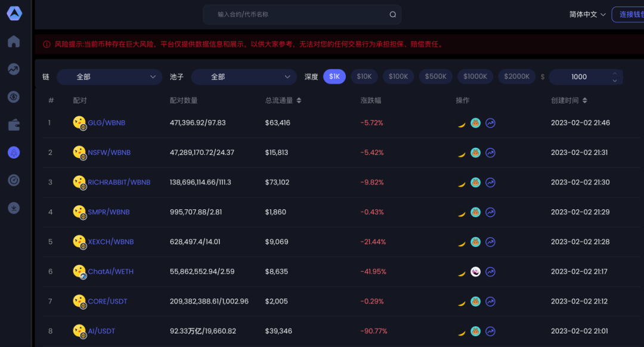The image size is (644, 347).
Task: Click the search magnifier icon
Action: click(x=392, y=14)
